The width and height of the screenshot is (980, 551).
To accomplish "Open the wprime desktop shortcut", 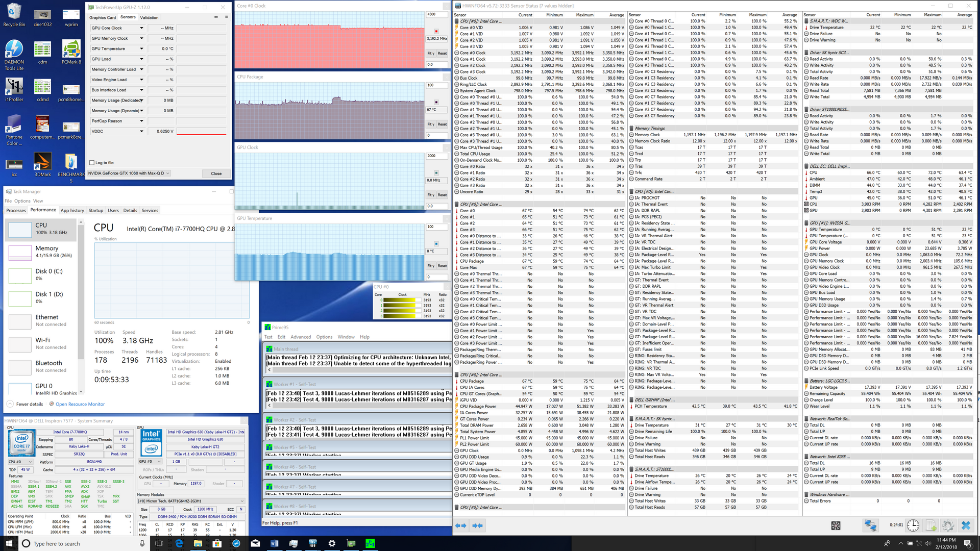I will point(71,17).
